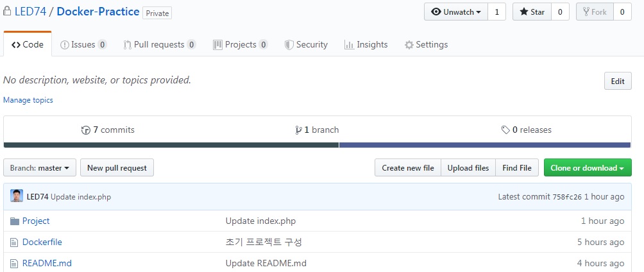The width and height of the screenshot is (644, 272).
Task: Open the Project folder
Action: point(36,221)
